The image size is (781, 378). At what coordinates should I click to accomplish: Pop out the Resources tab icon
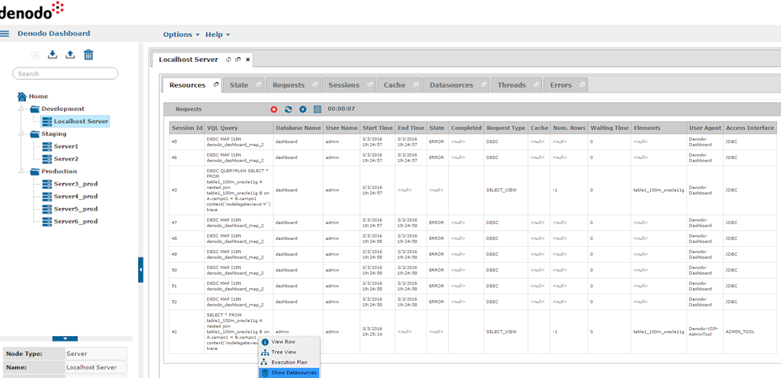(x=216, y=85)
